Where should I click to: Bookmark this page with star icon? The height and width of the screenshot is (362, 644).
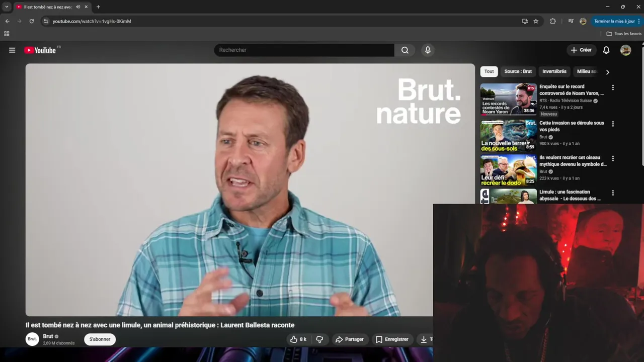[536, 21]
